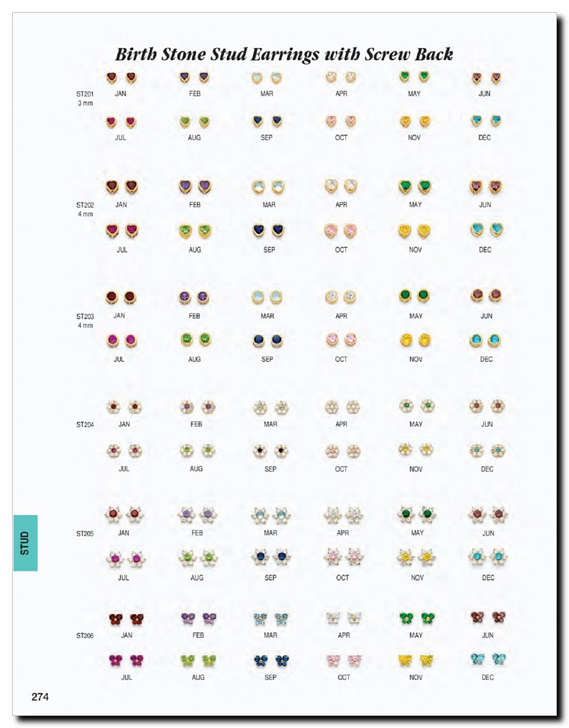Click the ST203 4 mm product code
The image size is (569, 728).
[x=85, y=321]
